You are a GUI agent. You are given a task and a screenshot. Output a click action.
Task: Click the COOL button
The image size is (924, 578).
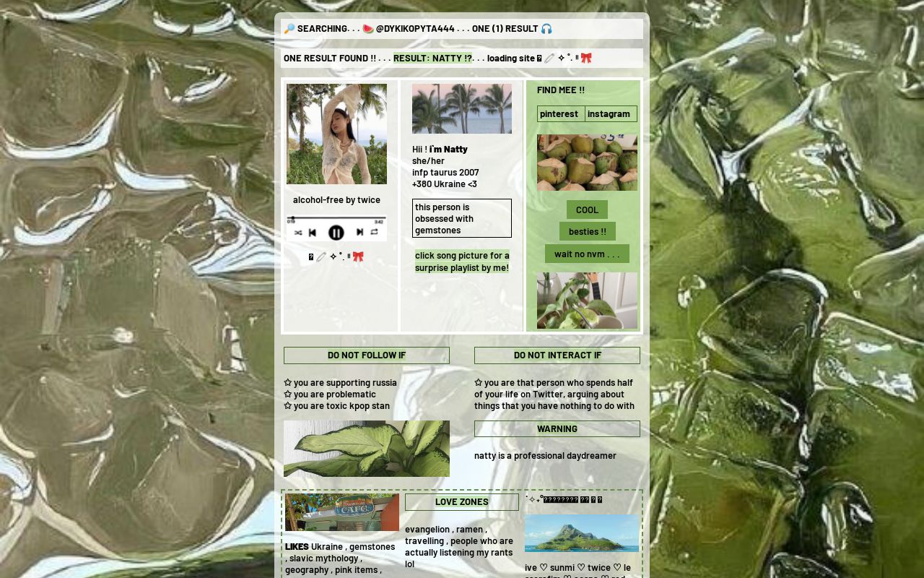587,210
